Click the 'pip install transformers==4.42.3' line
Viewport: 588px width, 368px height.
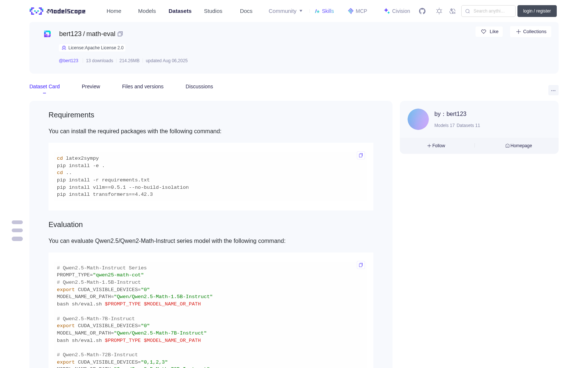tap(105, 194)
